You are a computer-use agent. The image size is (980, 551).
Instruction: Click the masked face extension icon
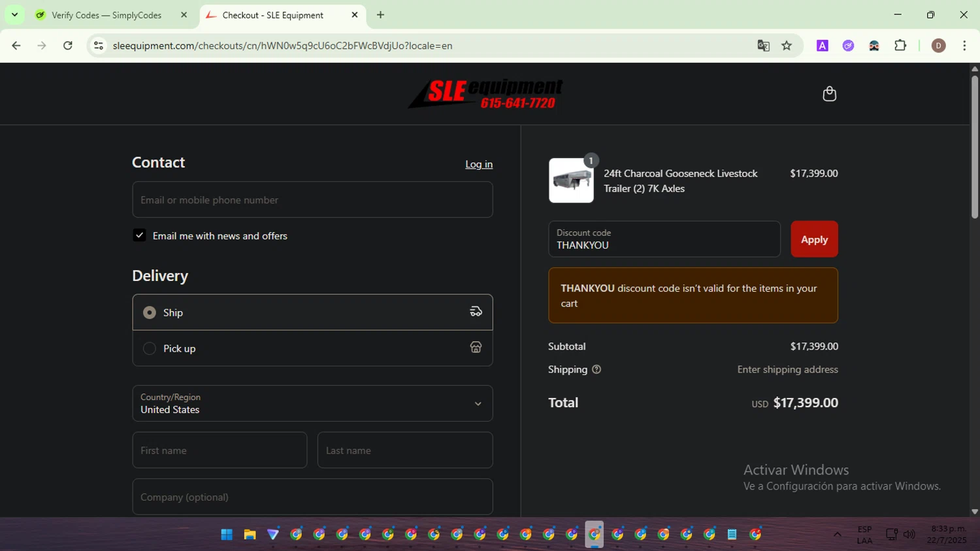874,46
